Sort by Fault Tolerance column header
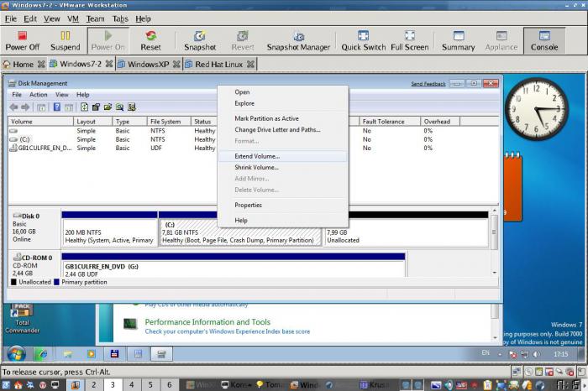 click(390, 122)
